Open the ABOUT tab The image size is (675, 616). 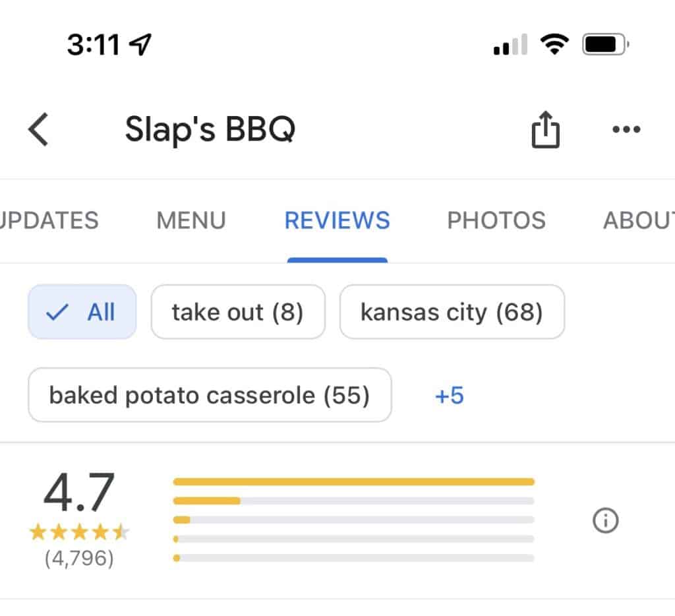point(639,220)
